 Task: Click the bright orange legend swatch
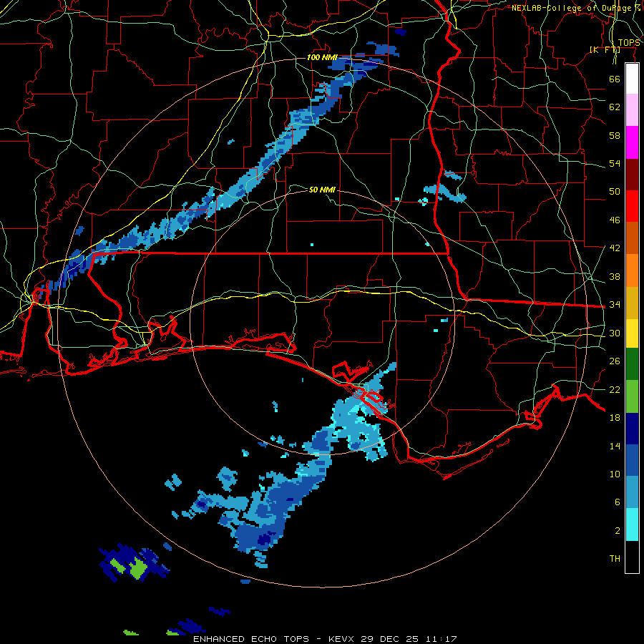(632, 270)
